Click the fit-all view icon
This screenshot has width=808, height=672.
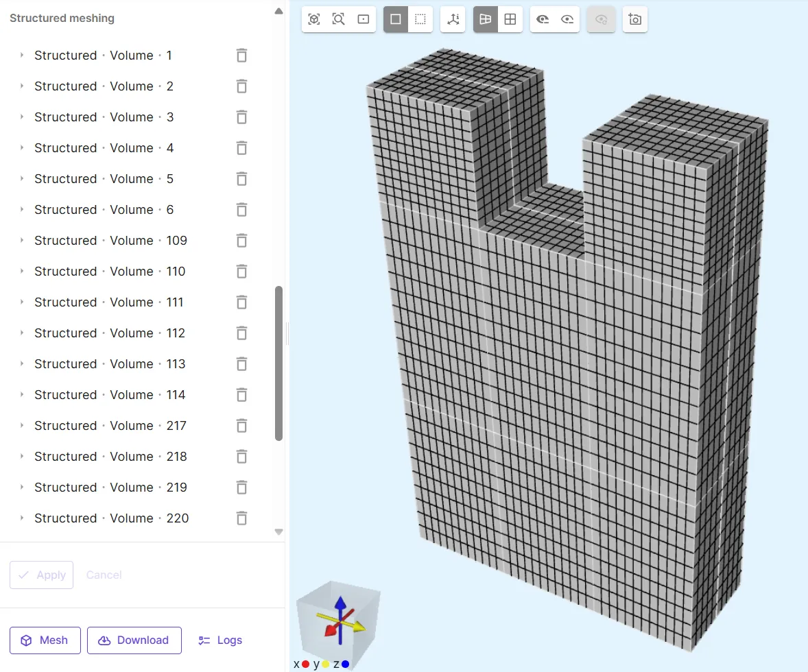(x=314, y=19)
